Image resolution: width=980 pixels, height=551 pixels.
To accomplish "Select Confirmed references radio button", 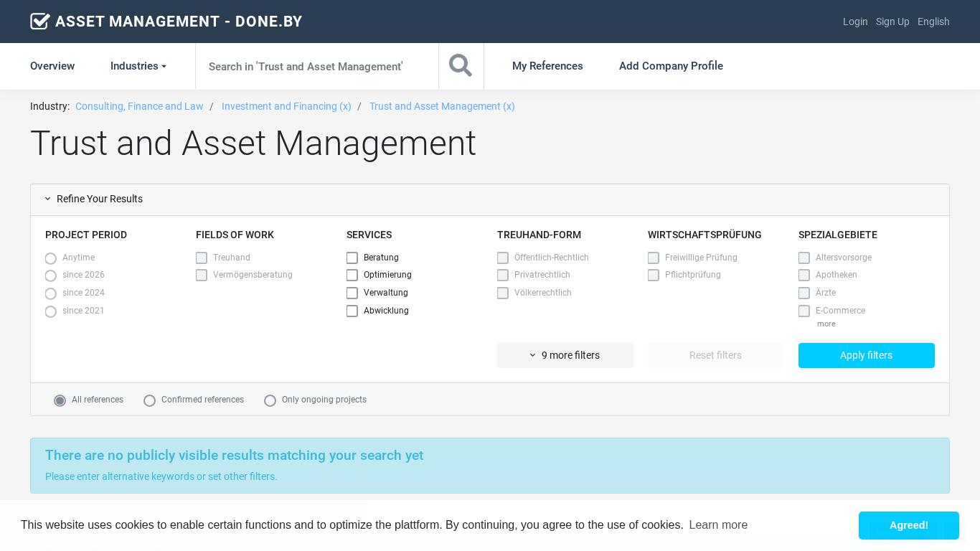I will point(150,400).
